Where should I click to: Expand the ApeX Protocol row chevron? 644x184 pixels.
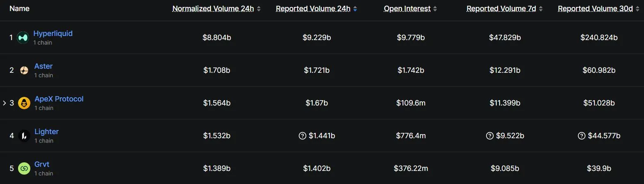5,103
